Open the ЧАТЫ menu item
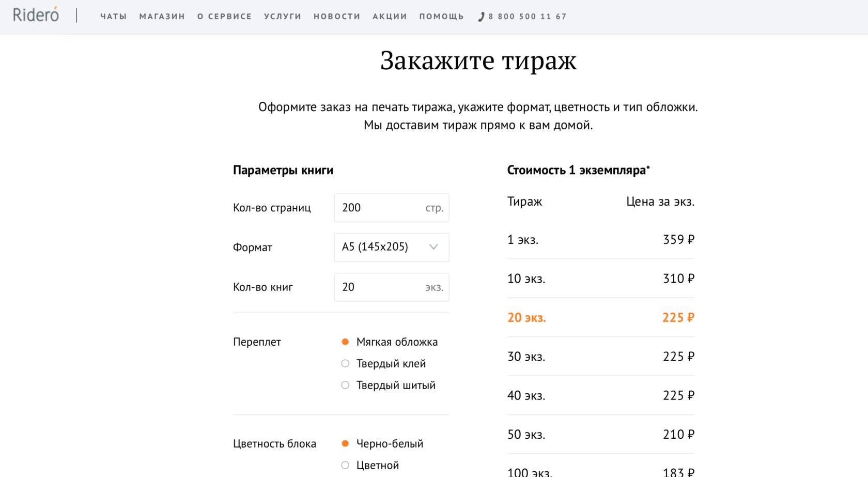868x477 pixels. (114, 17)
